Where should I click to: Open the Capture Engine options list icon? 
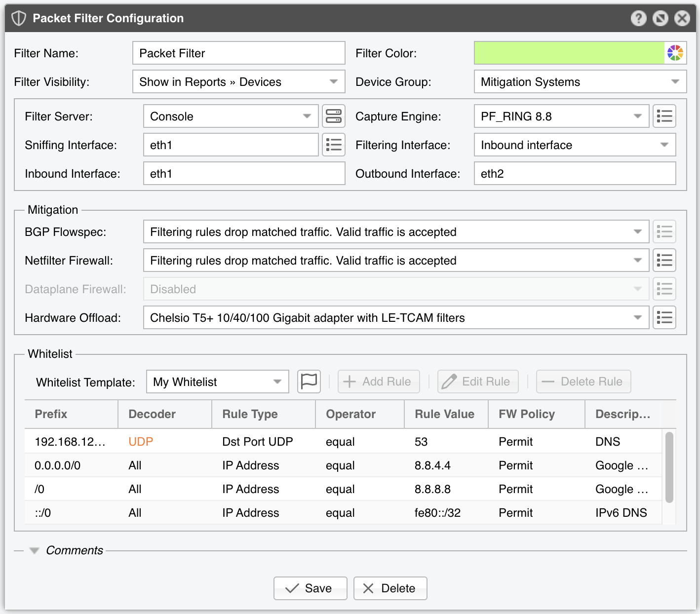click(x=664, y=116)
